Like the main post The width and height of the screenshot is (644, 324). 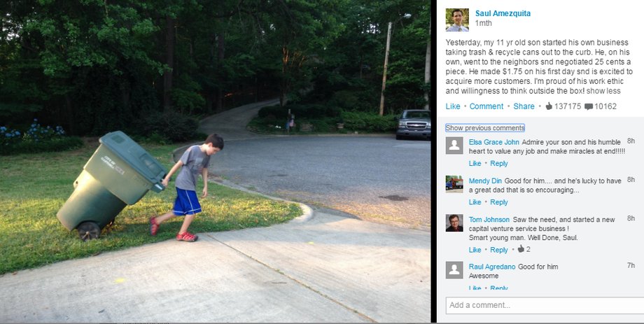[x=453, y=106]
